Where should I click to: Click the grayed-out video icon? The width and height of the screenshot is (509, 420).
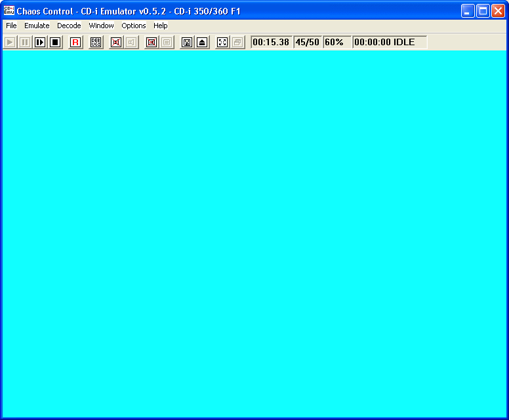[x=167, y=42]
